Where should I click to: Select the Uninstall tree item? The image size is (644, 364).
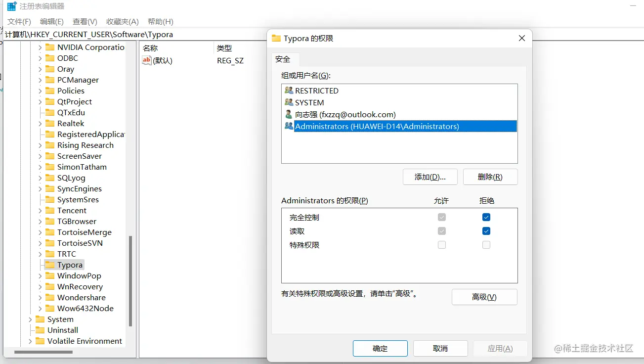pos(63,330)
